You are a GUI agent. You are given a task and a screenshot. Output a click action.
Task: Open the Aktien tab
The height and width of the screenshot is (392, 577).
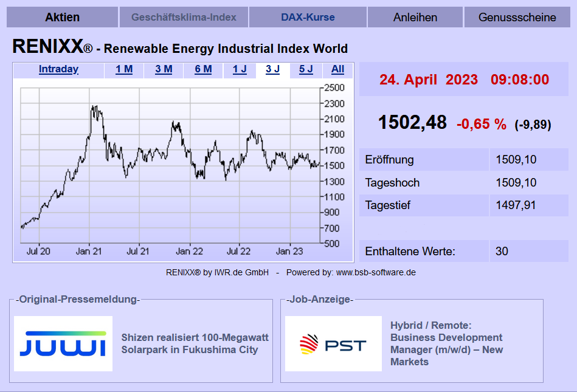(62, 17)
